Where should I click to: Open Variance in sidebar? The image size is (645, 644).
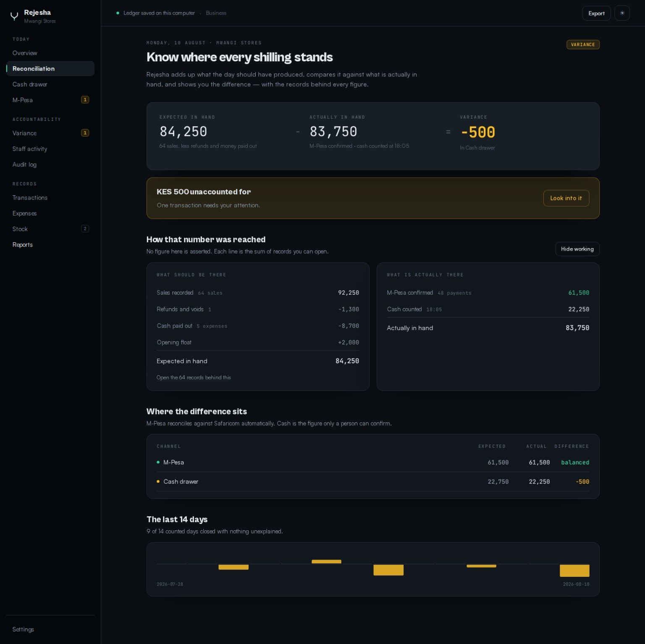[x=50, y=133]
